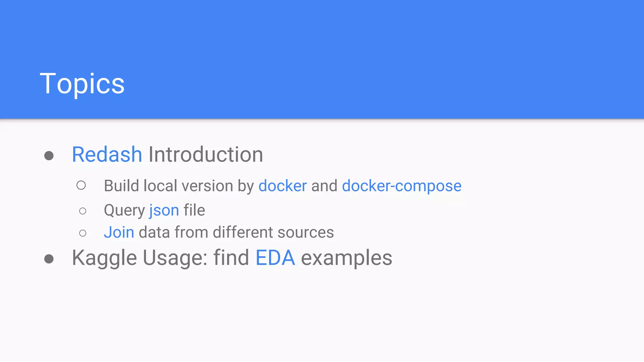Click the text "Kaggle Usage: find"
The image size is (644, 362).
pyautogui.click(x=160, y=258)
